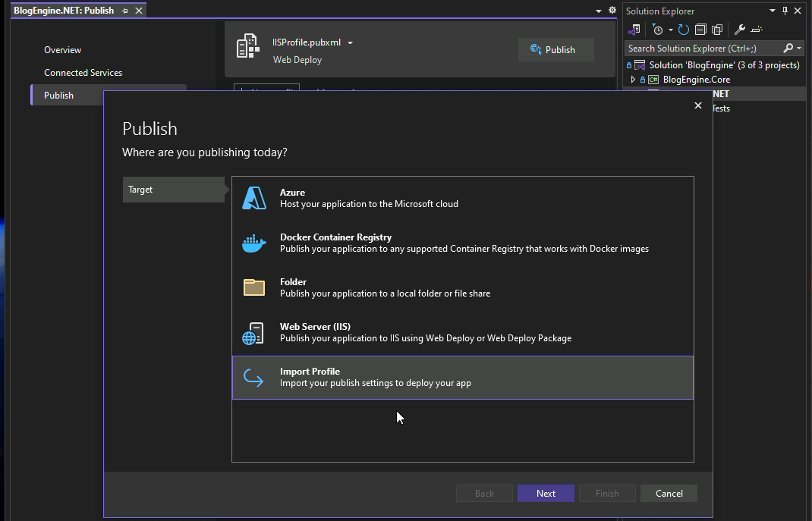Click the IISProfile server profile icon
Screen dimensions: 812x521
point(248,46)
